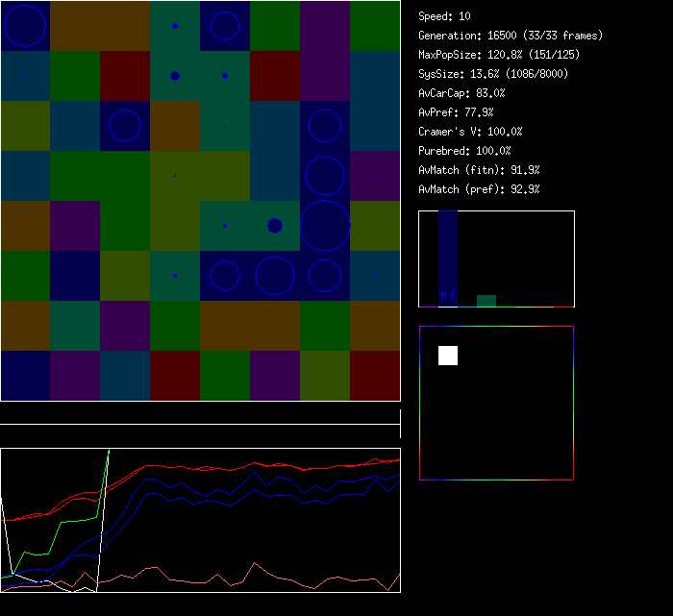Click the middle of three circles in a row
673x616 pixels.
[275, 276]
